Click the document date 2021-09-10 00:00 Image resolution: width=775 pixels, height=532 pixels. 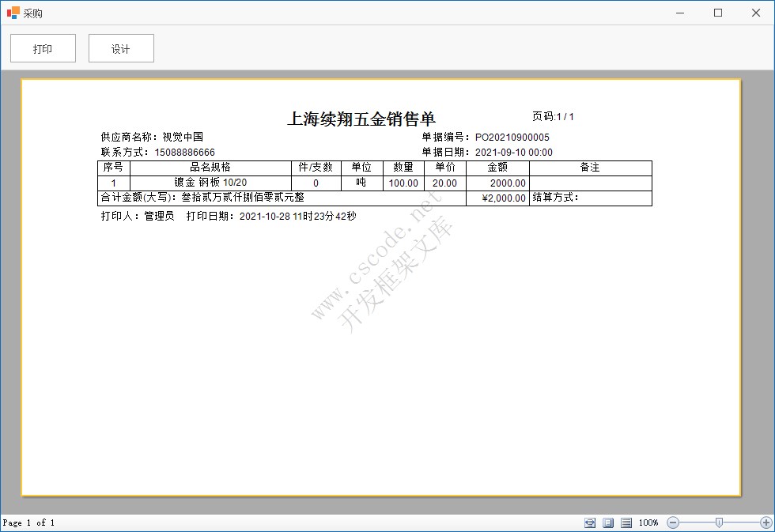(514, 152)
